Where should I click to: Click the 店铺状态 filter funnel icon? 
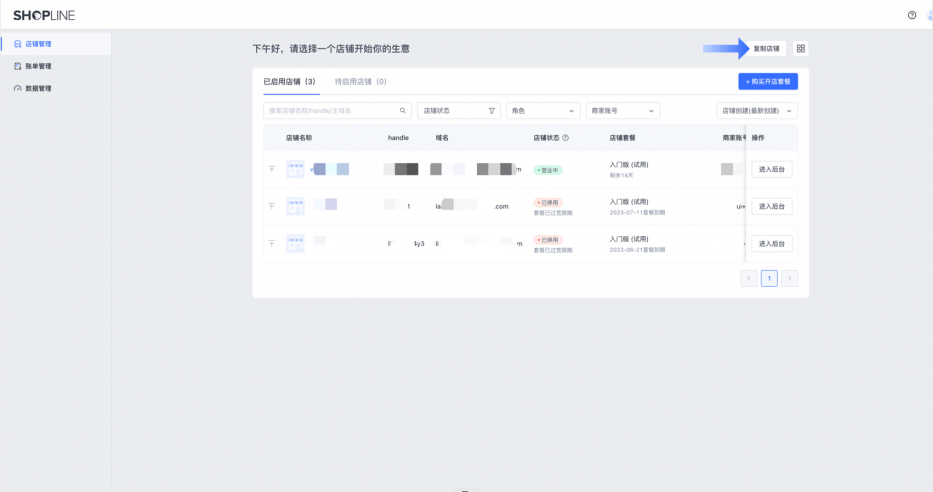[x=492, y=111]
